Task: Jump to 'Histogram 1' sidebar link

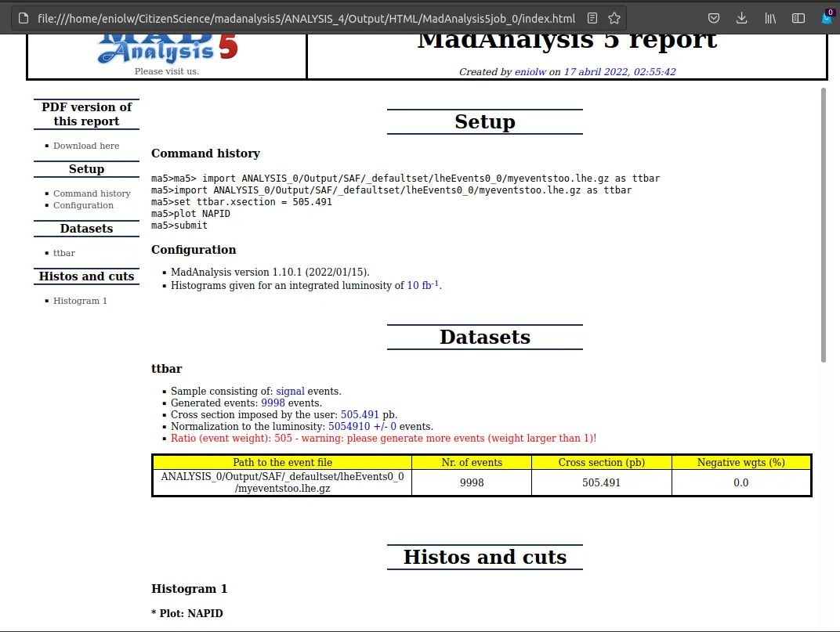Action: (x=80, y=301)
